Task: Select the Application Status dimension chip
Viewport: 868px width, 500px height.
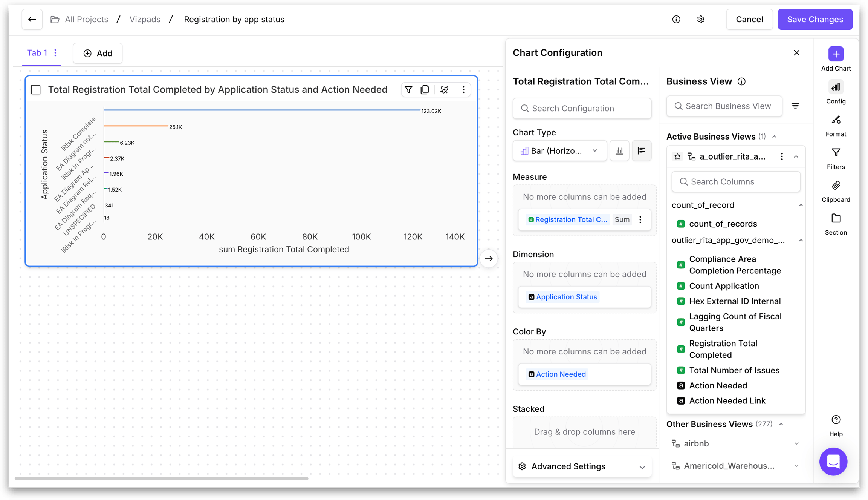Action: coord(563,297)
